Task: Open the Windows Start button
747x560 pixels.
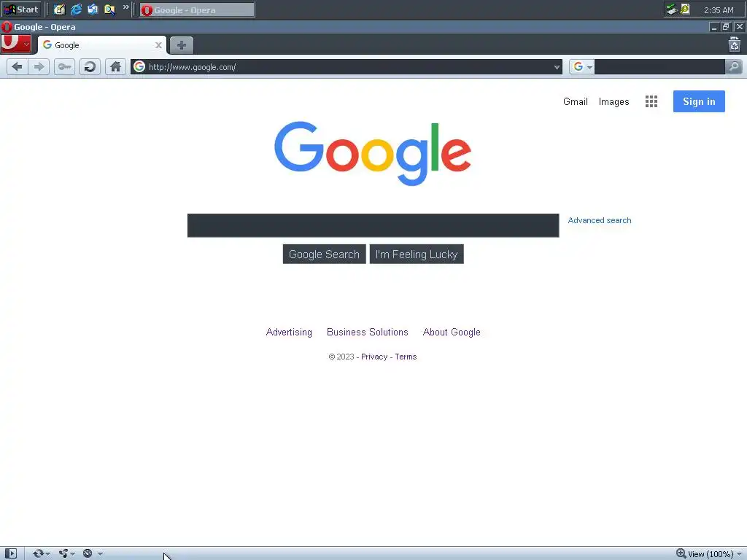Action: [21, 9]
